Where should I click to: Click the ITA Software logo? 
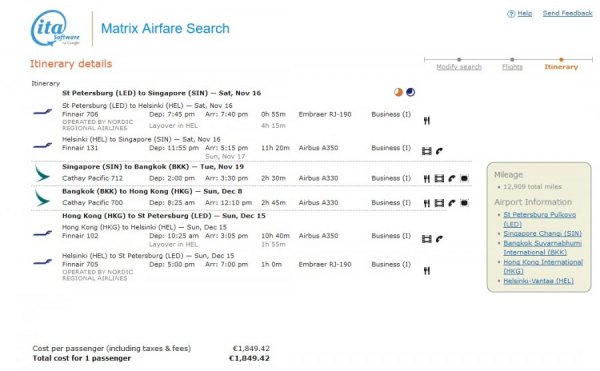click(55, 28)
